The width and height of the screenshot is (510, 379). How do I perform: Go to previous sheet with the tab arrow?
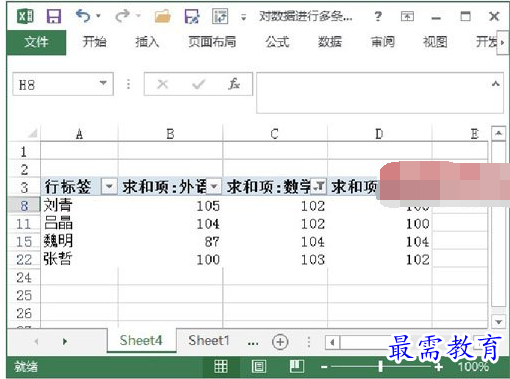point(36,341)
